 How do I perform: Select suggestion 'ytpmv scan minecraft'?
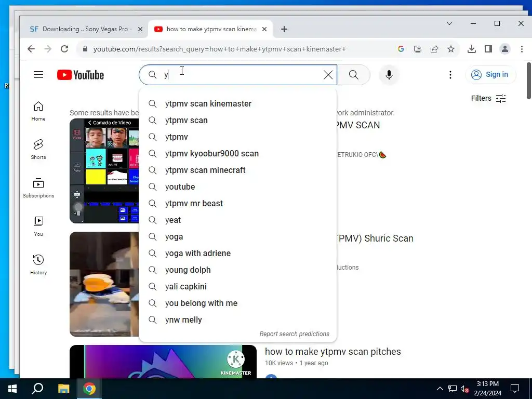tap(238, 170)
